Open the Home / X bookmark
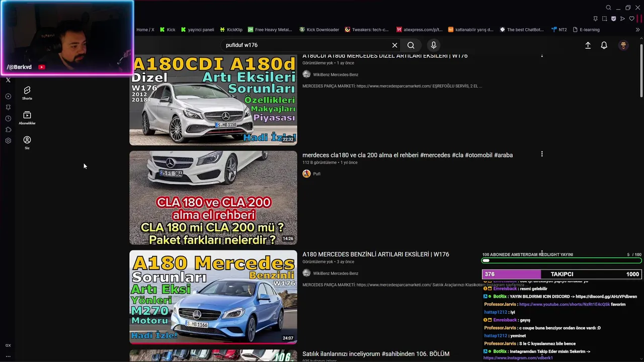The image size is (644, 362). pyautogui.click(x=145, y=30)
